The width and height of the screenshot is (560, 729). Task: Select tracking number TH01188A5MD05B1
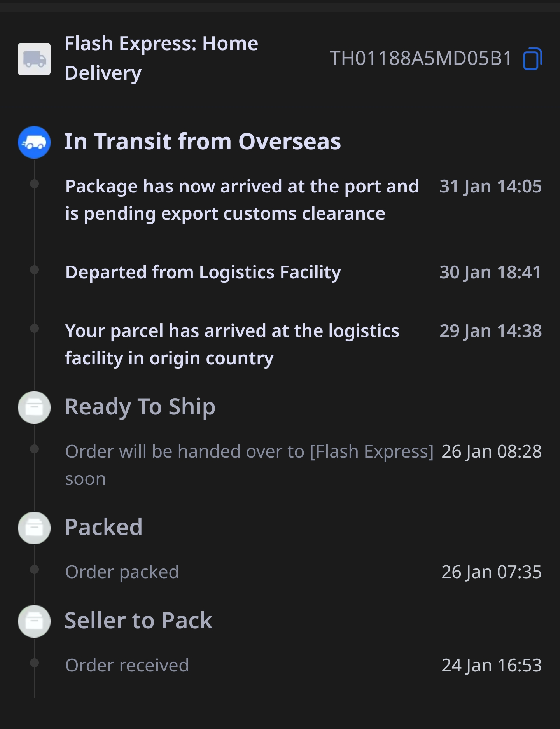coord(421,59)
